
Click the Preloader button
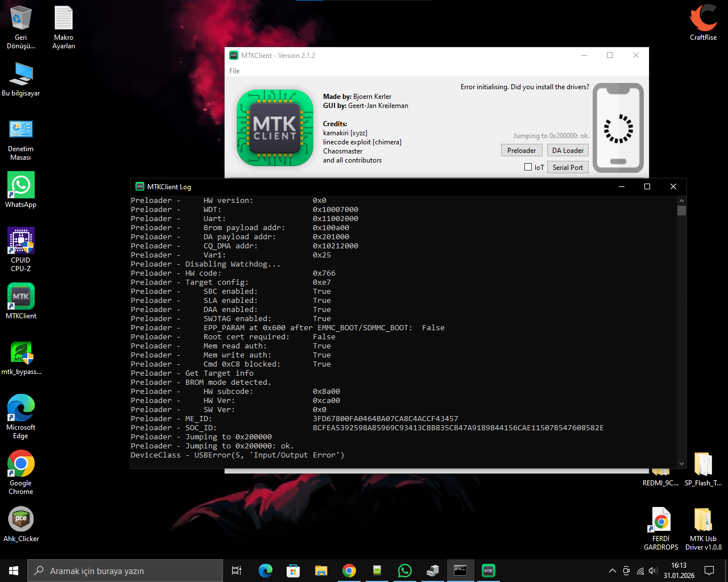[522, 151]
